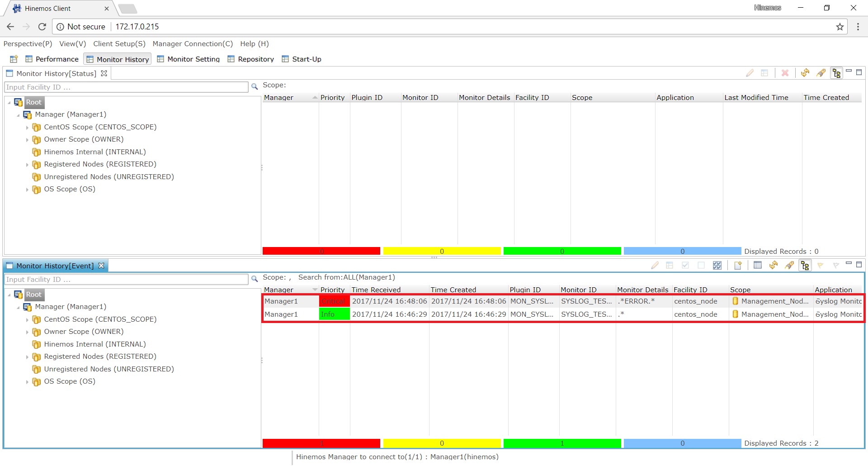Sort the Event table by the Priority column header
This screenshot has height=466, width=868.
(x=334, y=290)
